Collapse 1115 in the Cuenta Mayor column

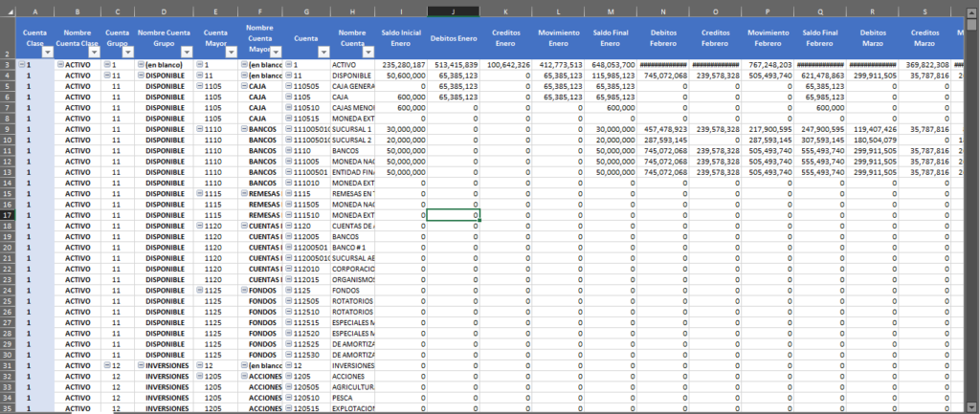click(199, 193)
